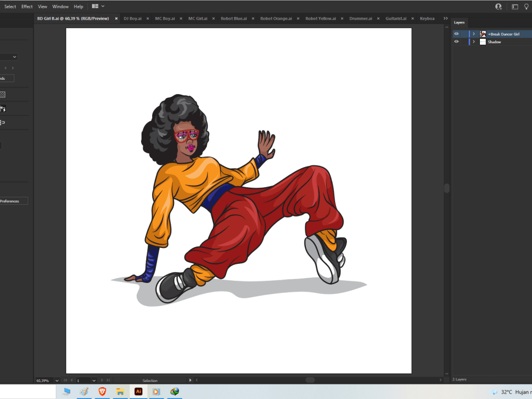Viewport: 532px width, 399px height.
Task: Open the arrange documents icon dropdown
Action: point(98,6)
